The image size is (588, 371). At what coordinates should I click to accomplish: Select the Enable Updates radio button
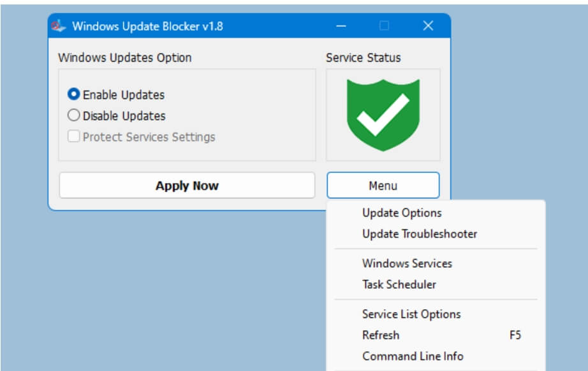[x=74, y=95]
